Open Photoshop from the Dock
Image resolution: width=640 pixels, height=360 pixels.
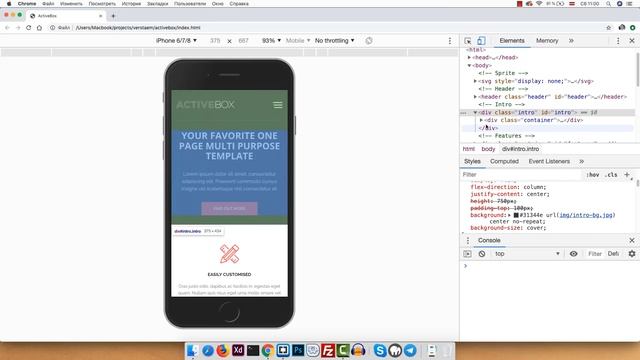tap(298, 350)
